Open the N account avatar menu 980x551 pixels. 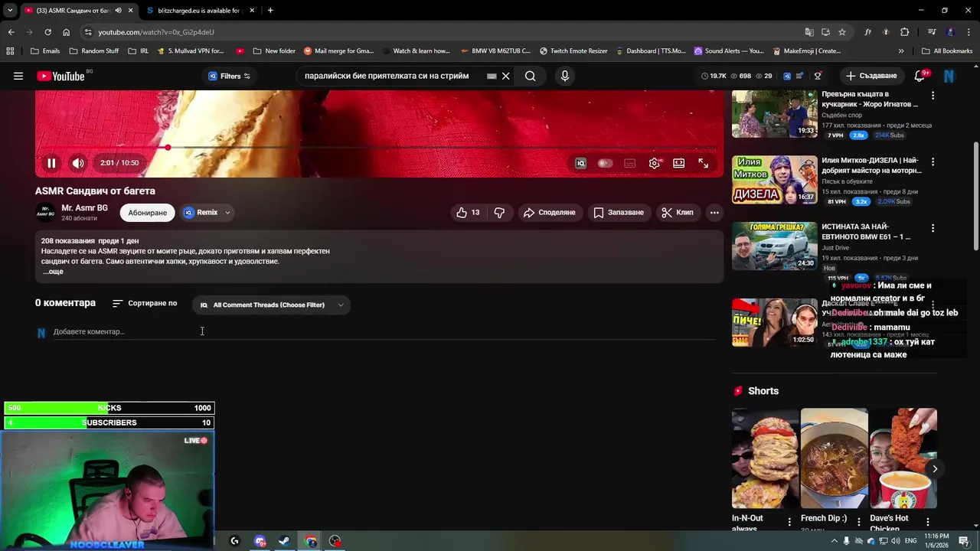click(x=949, y=76)
